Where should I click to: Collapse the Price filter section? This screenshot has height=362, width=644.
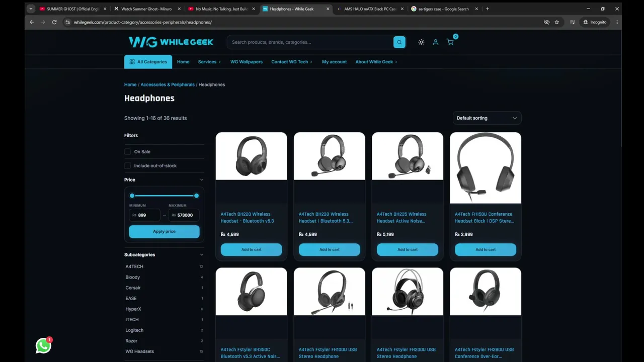202,179
